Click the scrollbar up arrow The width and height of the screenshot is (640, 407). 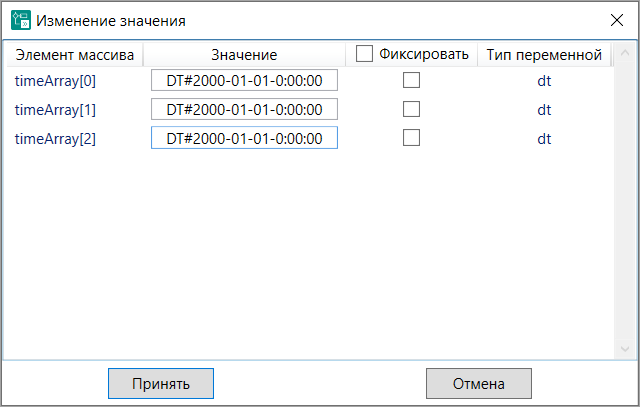coord(626,53)
